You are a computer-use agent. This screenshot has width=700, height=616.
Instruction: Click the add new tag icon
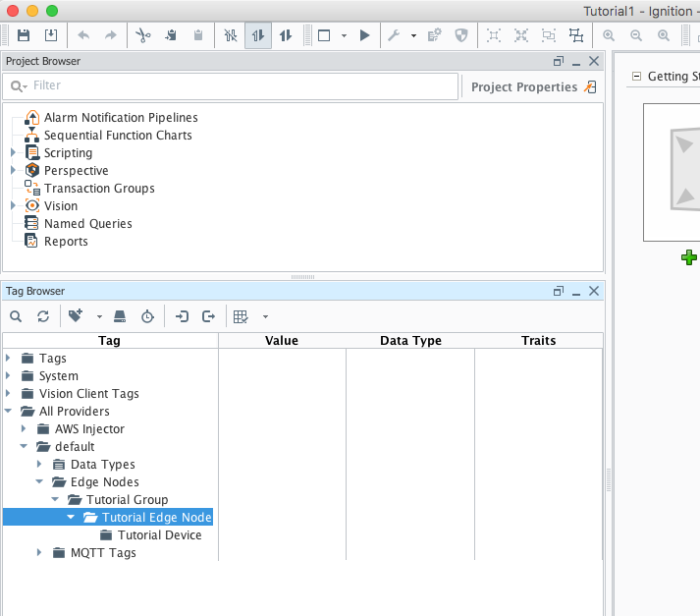coord(76,316)
